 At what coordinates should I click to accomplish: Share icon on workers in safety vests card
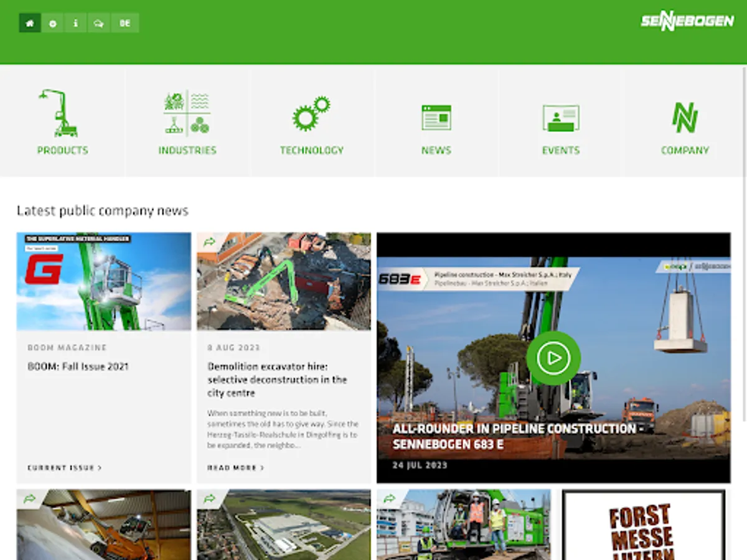(x=389, y=499)
